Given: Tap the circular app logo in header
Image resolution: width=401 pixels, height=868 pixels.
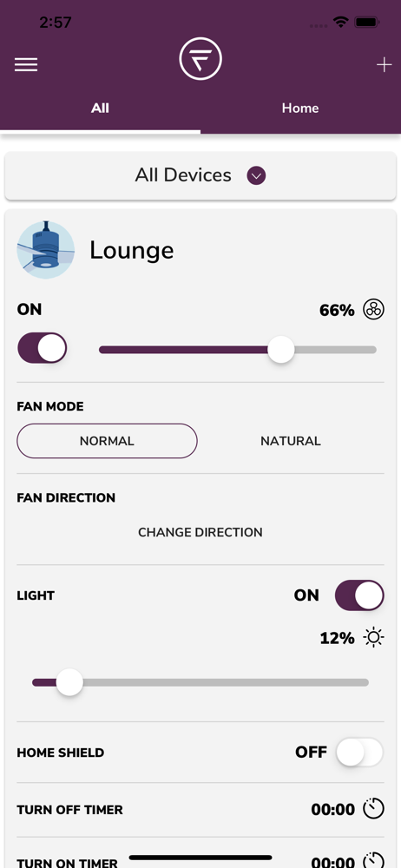Looking at the screenshot, I should pos(200,59).
